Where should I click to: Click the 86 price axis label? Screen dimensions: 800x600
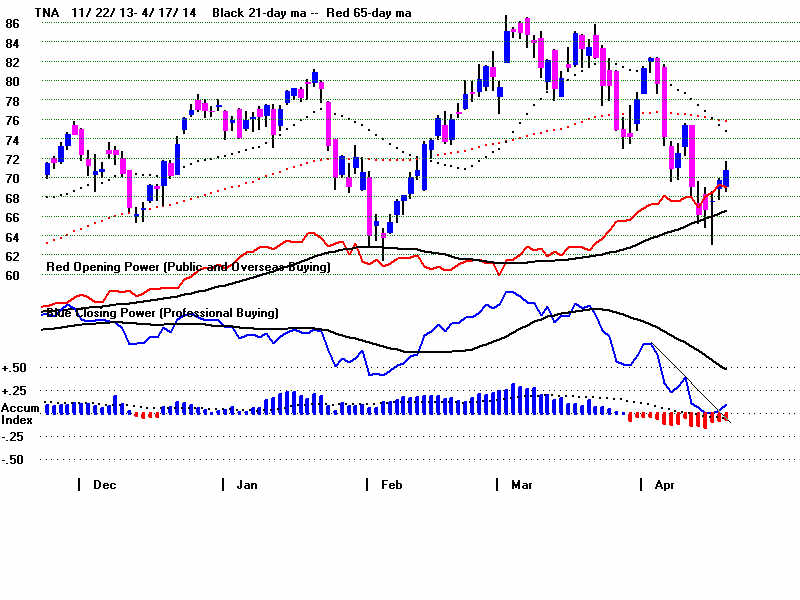[x=12, y=23]
